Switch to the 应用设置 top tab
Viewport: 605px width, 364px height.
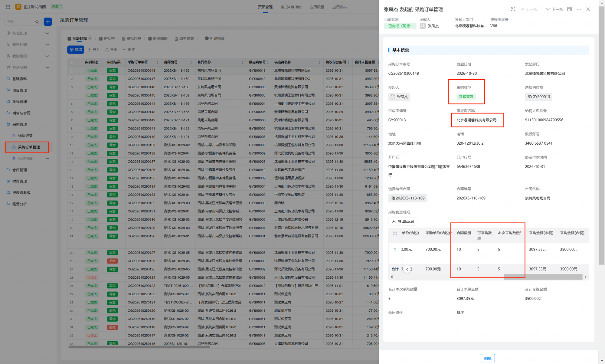tap(317, 7)
